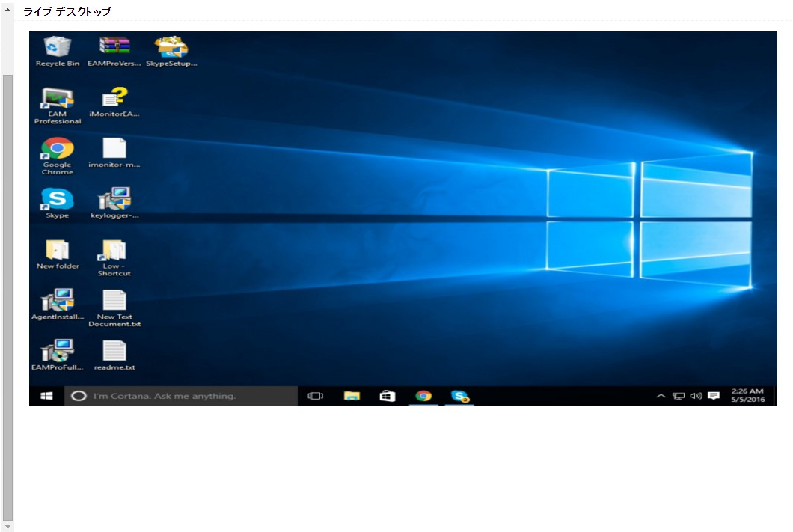Open the Action Center notifications
This screenshot has width=793, height=532.
click(x=715, y=394)
